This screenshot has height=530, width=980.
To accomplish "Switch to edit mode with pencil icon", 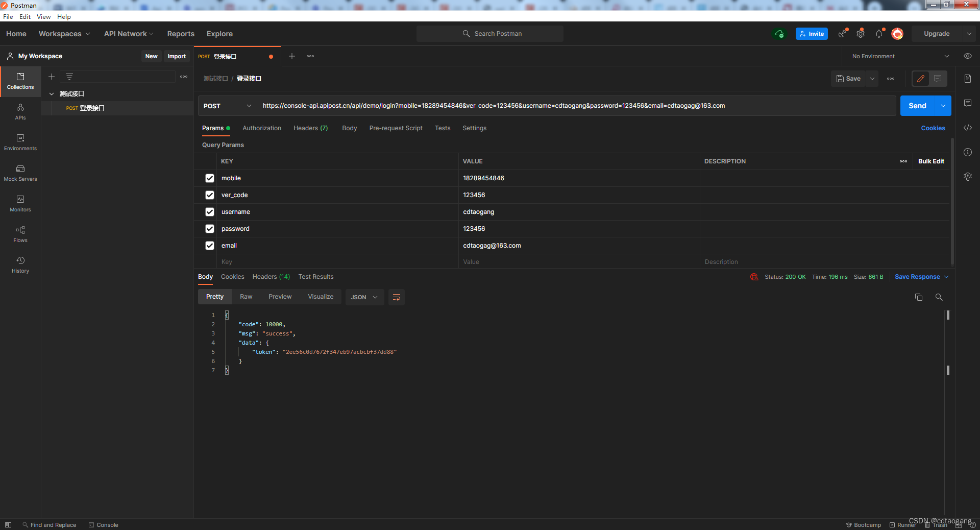I will click(x=921, y=79).
